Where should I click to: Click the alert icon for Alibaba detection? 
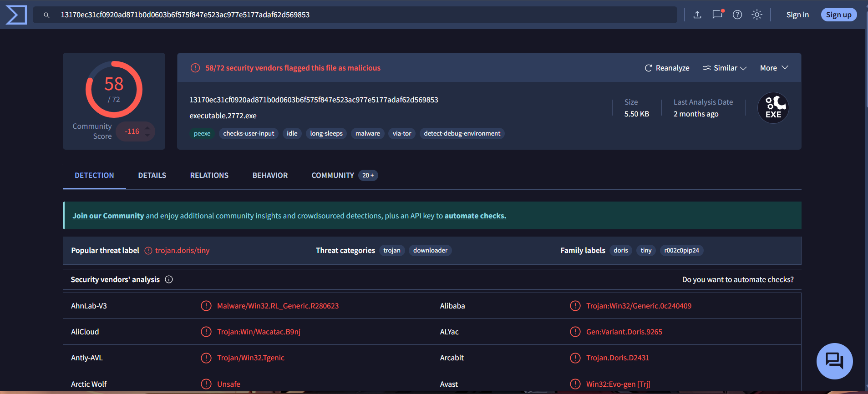575,306
